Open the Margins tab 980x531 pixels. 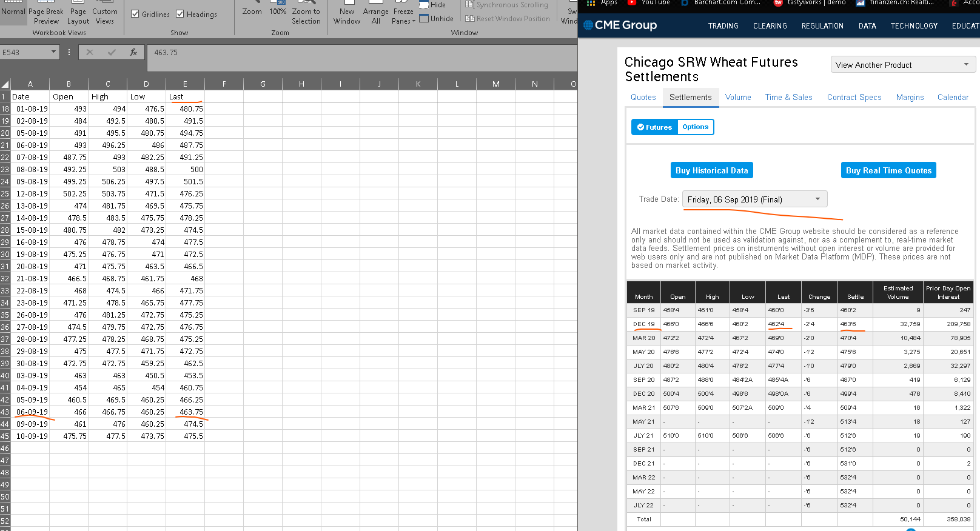[x=910, y=98]
